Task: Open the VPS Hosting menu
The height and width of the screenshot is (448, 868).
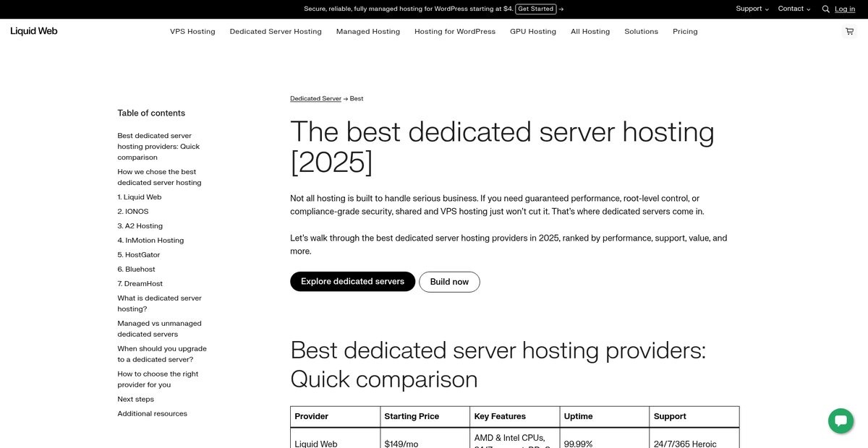Action: [192, 32]
